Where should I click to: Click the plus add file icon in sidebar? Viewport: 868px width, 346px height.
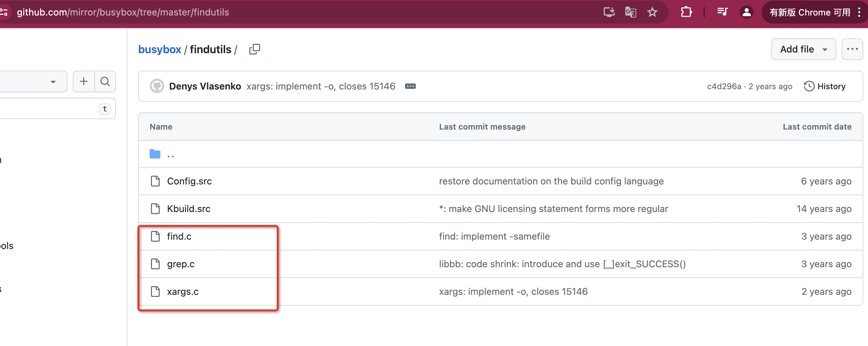(x=84, y=81)
